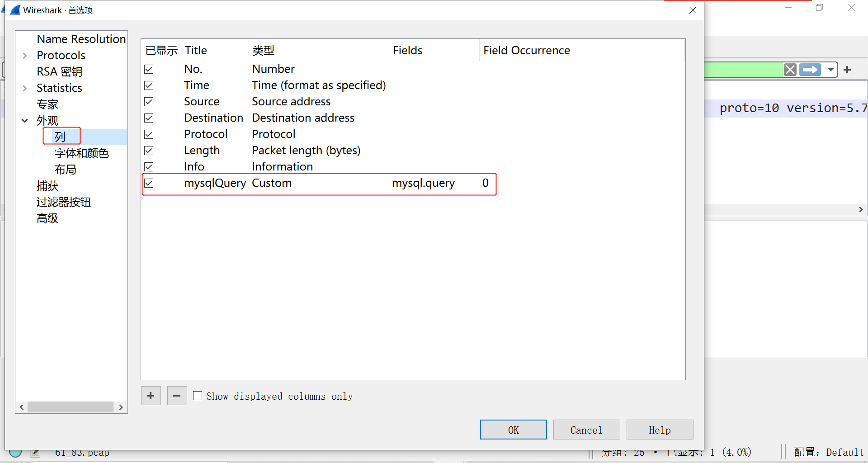The height and width of the screenshot is (463, 868).
Task: Apply display filter arrow in main window
Action: [x=810, y=70]
